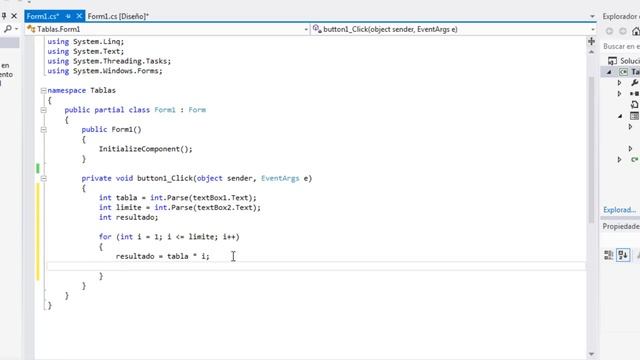
Task: Switch to the Form1.cs* code tab
Action: [x=43, y=16]
